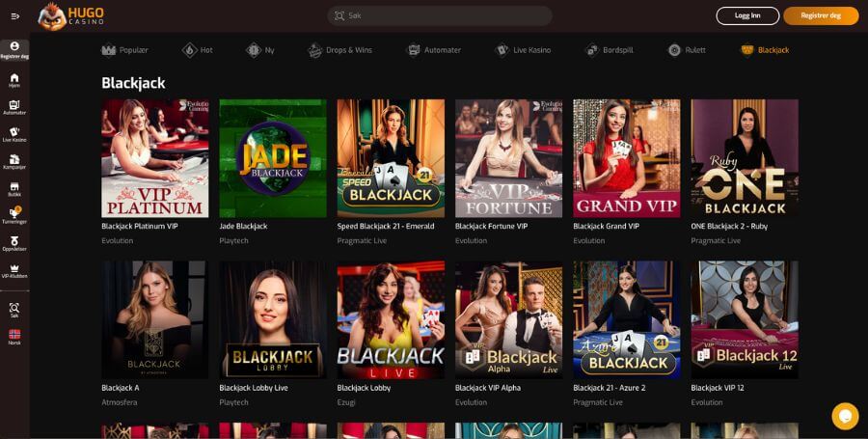This screenshot has height=439, width=868.
Task: Open Jade Blackjack game thumbnail
Action: tap(273, 158)
